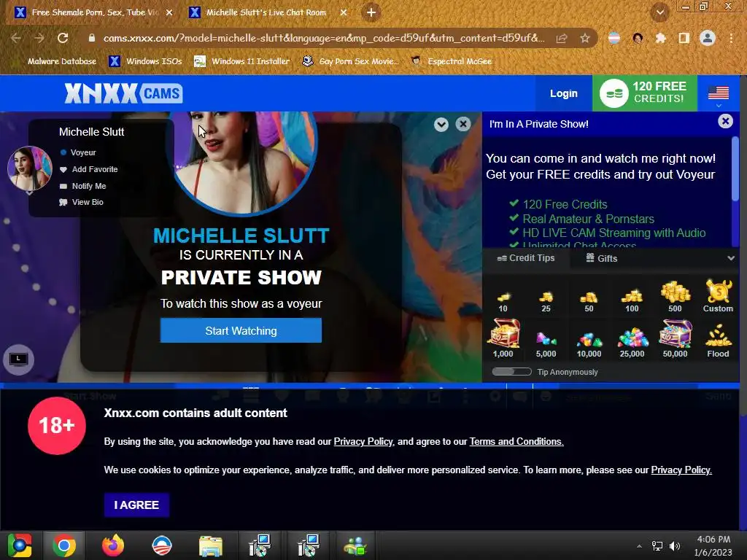
Task: Click the Start button
Action: (19, 545)
